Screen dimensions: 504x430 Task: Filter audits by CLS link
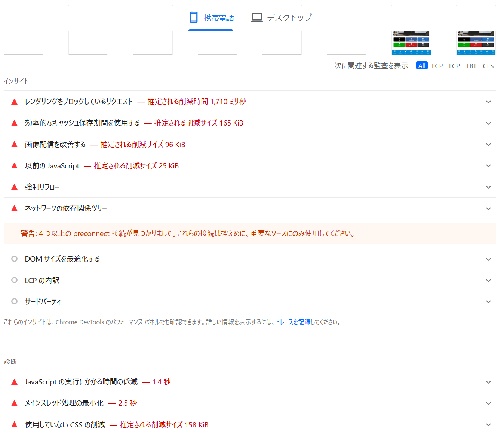tap(488, 66)
